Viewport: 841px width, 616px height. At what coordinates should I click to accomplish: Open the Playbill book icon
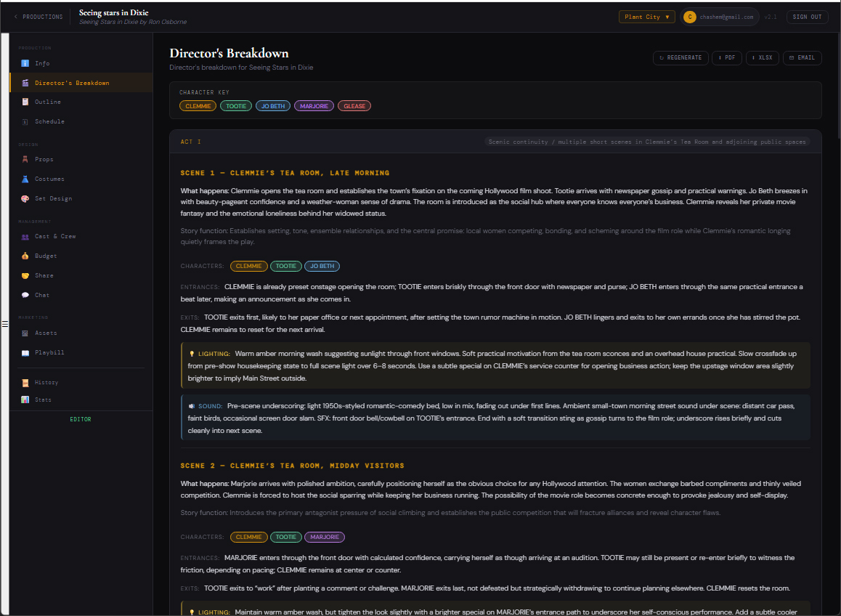point(25,352)
